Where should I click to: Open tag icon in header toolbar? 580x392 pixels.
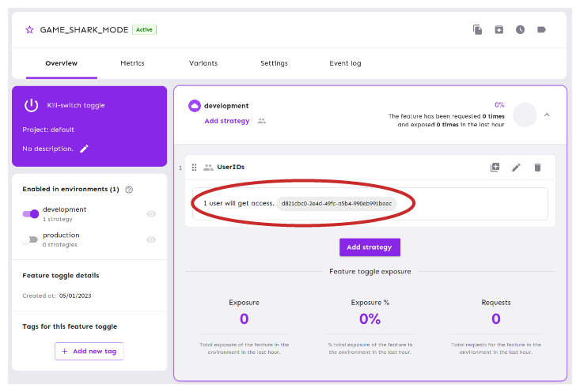pyautogui.click(x=541, y=29)
